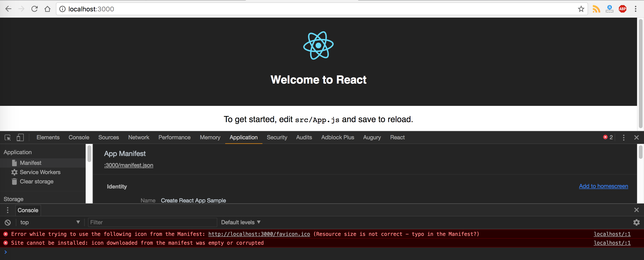Toggle the device toolbar icon

pos(20,137)
